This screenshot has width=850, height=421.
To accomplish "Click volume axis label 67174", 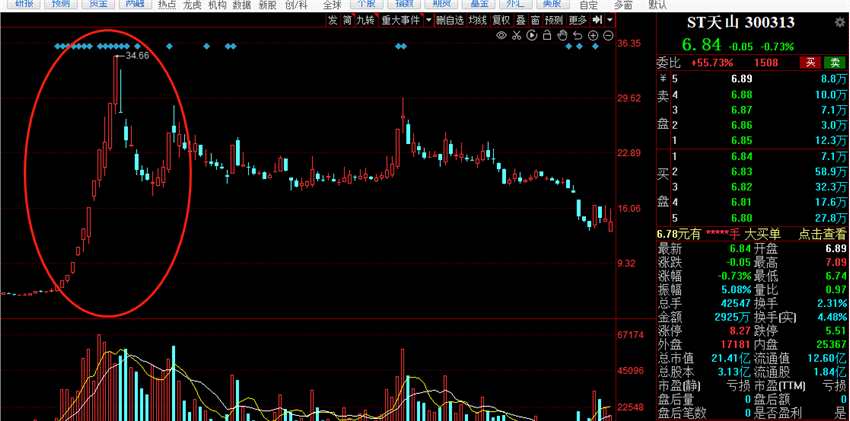I will pyautogui.click(x=630, y=335).
